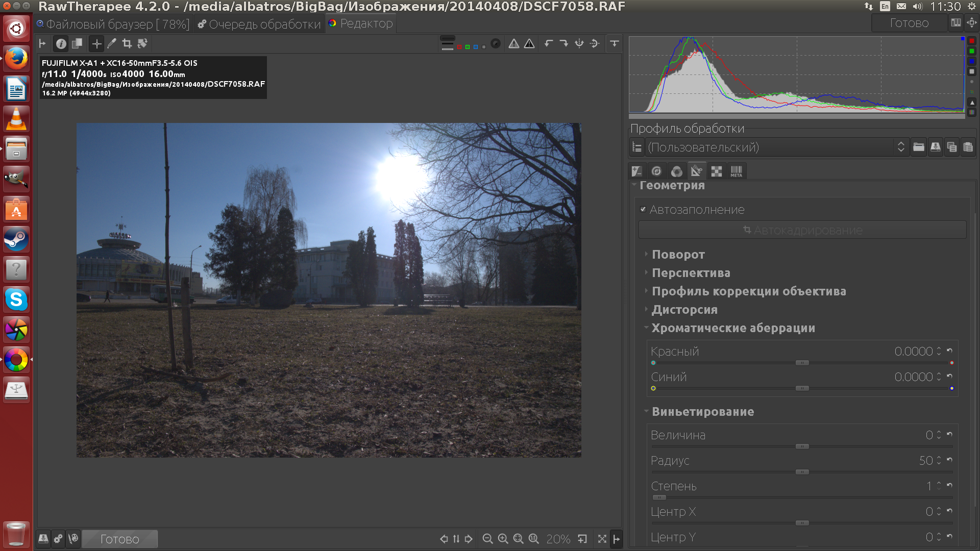Screen dimensions: 980x551
Task: Toggle the blue channel preview
Action: click(x=475, y=47)
